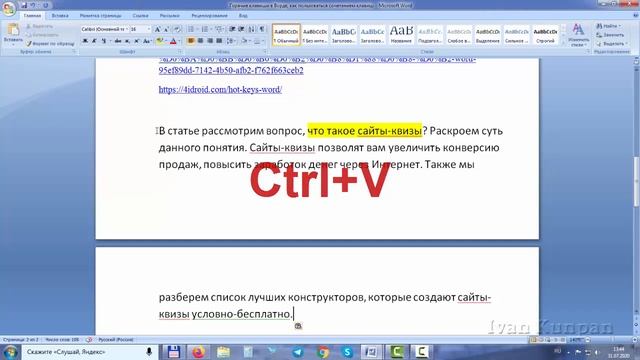Click the Windows Start orb
Image resolution: width=640 pixels, height=360 pixels.
click(10, 351)
